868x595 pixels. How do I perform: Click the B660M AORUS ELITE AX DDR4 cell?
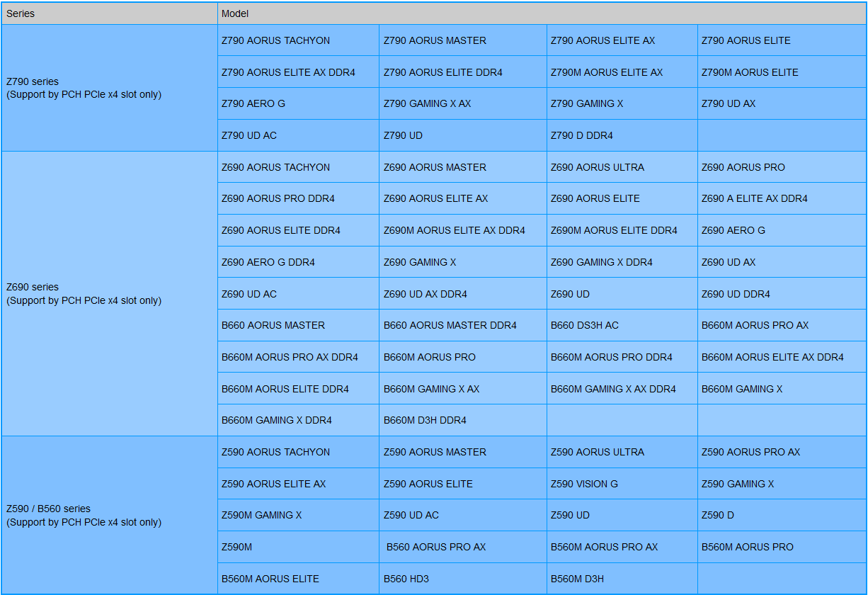click(x=782, y=357)
